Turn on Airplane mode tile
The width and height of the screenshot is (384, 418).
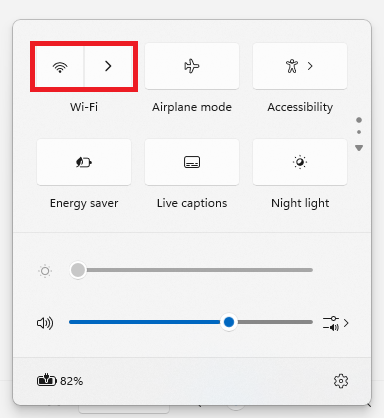pos(192,66)
